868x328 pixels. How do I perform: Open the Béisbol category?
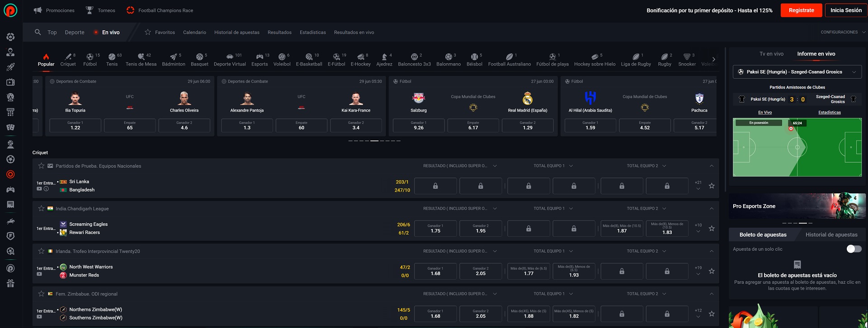pyautogui.click(x=474, y=60)
